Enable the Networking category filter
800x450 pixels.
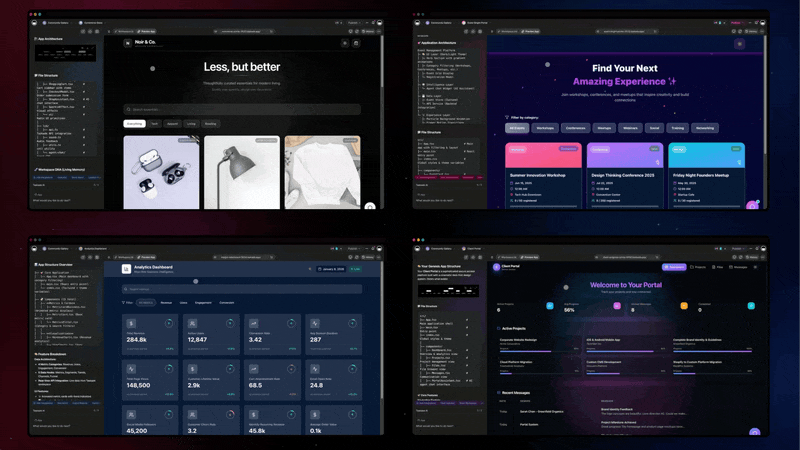click(705, 128)
